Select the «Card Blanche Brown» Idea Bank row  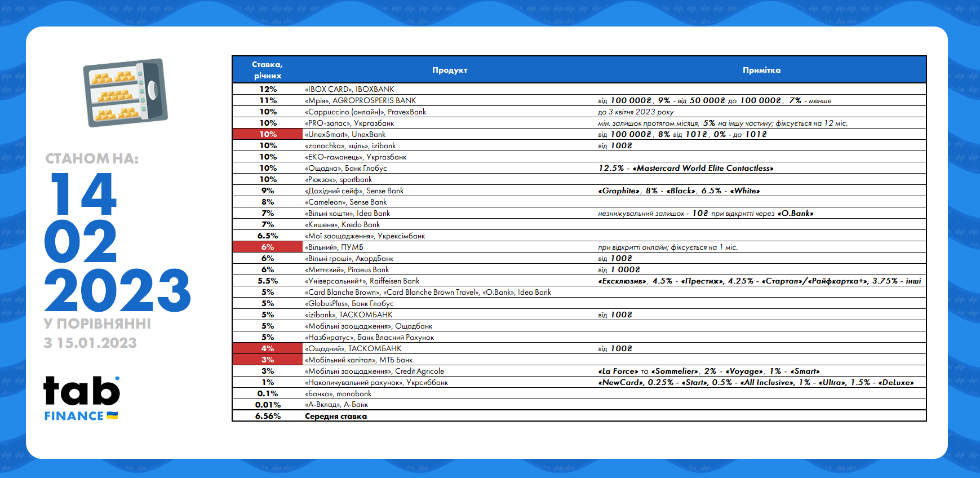pyautogui.click(x=579, y=292)
